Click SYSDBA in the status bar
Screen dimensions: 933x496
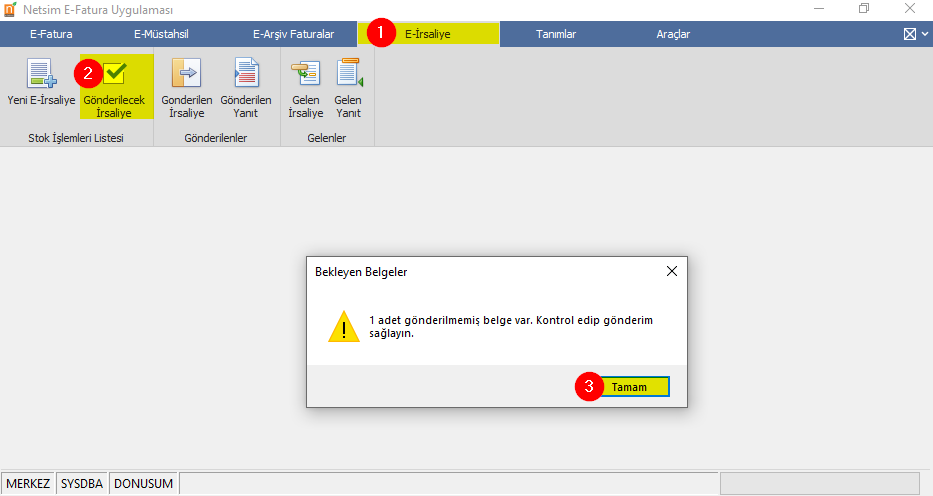tap(82, 484)
